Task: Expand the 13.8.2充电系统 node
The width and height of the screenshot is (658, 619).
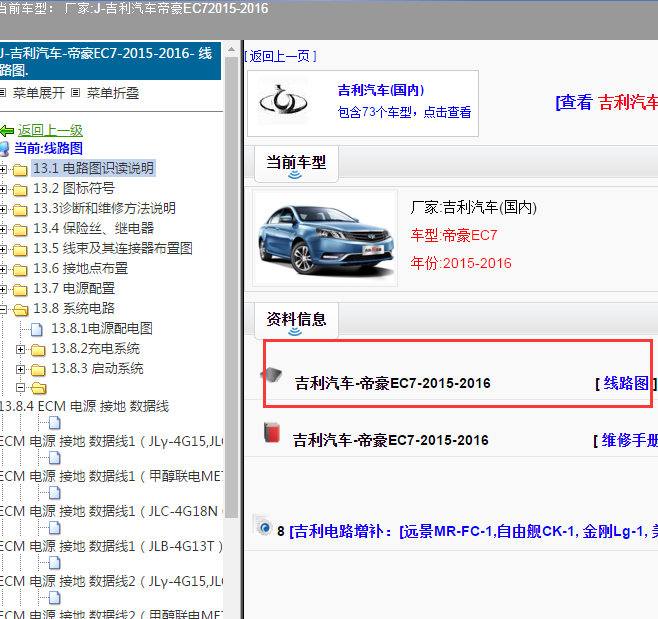Action: (x=20, y=349)
